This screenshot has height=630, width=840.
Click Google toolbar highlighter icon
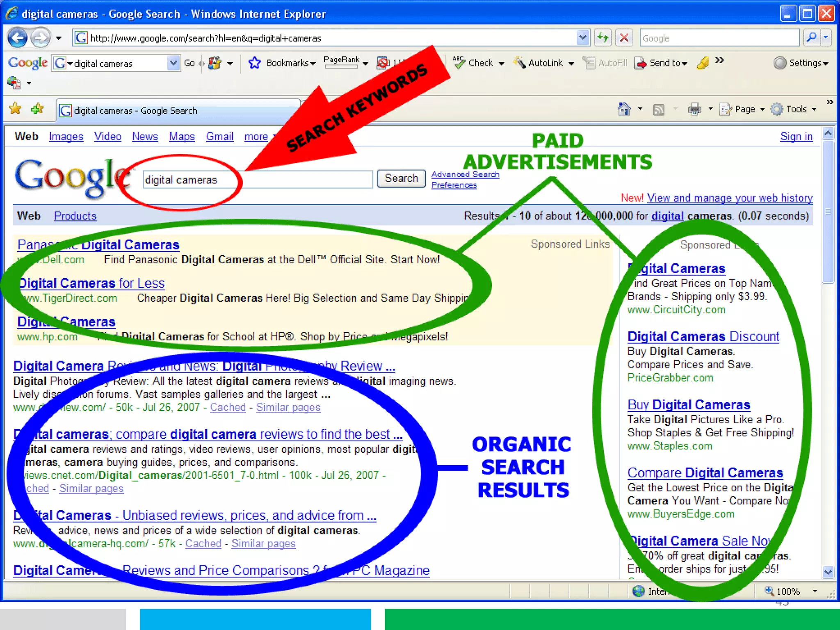[x=703, y=63]
